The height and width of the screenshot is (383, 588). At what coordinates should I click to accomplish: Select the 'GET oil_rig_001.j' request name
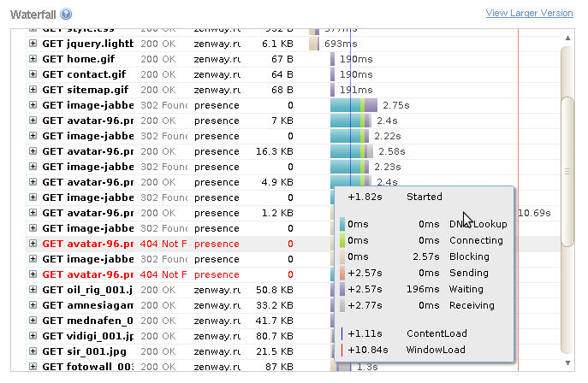point(87,290)
